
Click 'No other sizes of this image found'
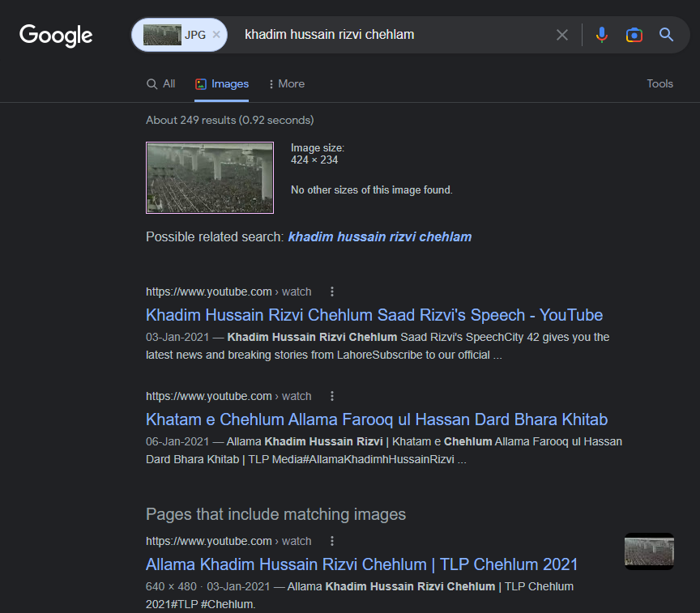coord(371,190)
